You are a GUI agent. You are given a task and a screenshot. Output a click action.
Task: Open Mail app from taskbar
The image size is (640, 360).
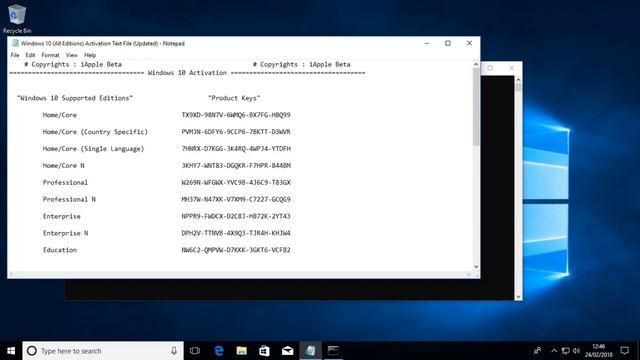pos(287,351)
